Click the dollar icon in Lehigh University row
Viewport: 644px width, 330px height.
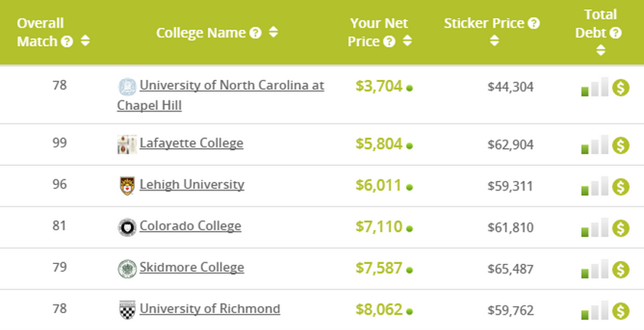click(x=620, y=187)
